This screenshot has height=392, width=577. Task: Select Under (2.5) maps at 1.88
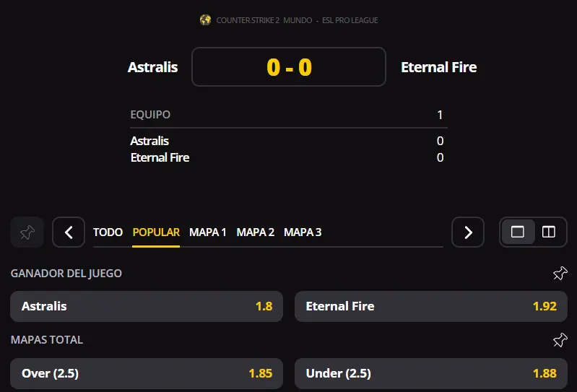(x=431, y=373)
